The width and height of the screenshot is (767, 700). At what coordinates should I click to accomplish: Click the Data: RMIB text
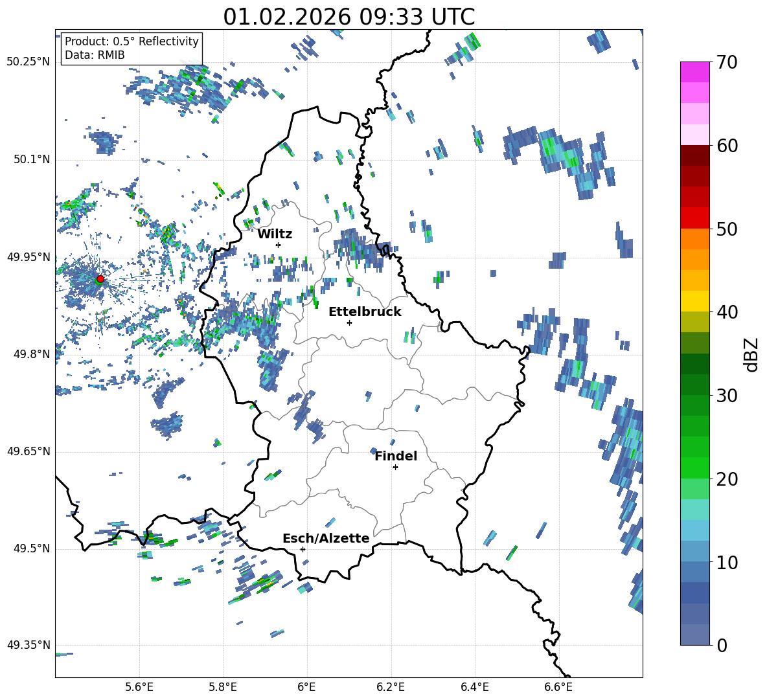click(x=95, y=55)
